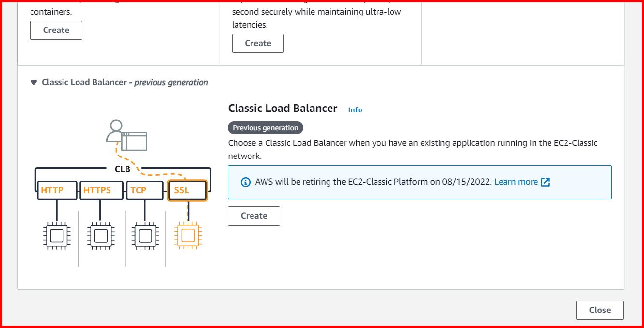Screen dimensions: 644x328
Task: Click the HTTP listener box in the diagram
Action: (56, 190)
